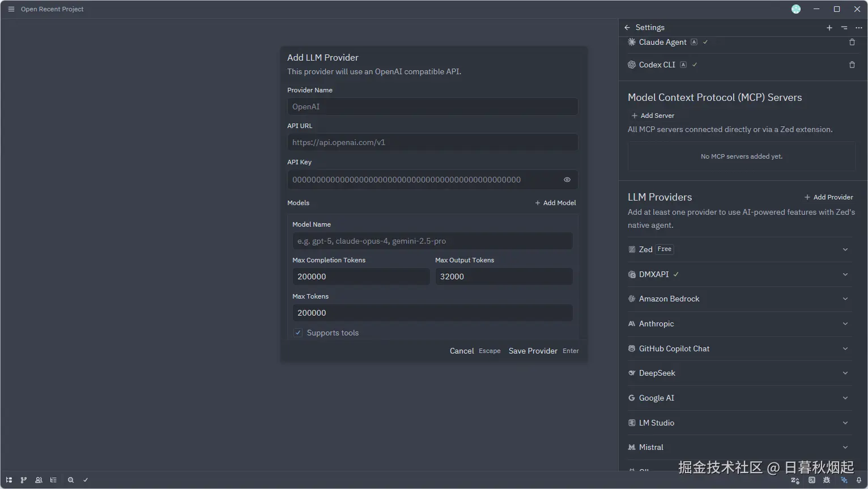Click the Anthropic logo icon

click(x=632, y=324)
